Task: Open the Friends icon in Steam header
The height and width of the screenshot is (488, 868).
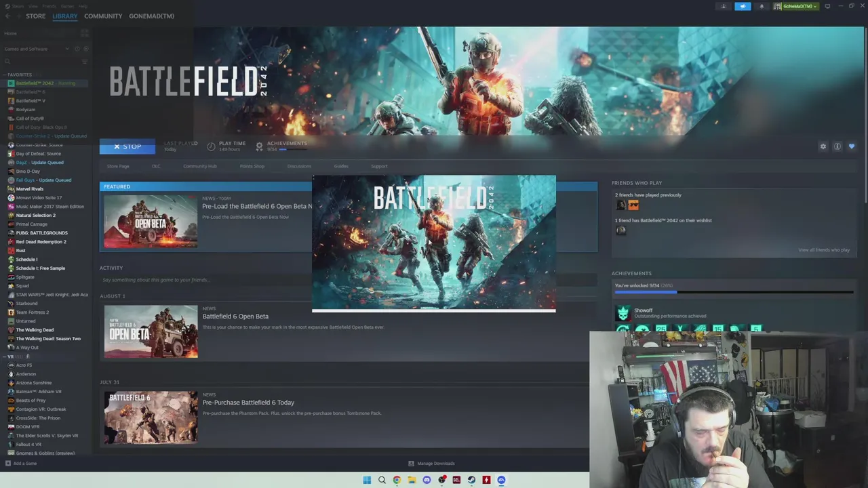Action: click(724, 6)
